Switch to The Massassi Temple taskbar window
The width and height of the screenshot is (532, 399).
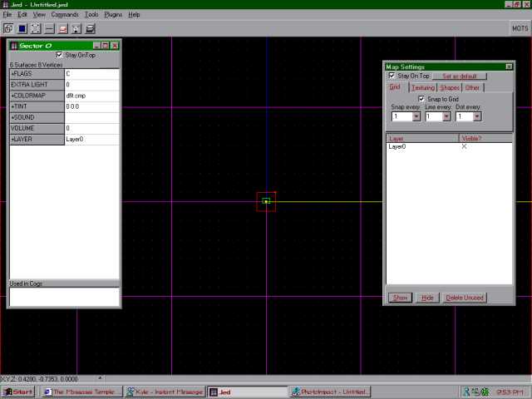(81, 392)
